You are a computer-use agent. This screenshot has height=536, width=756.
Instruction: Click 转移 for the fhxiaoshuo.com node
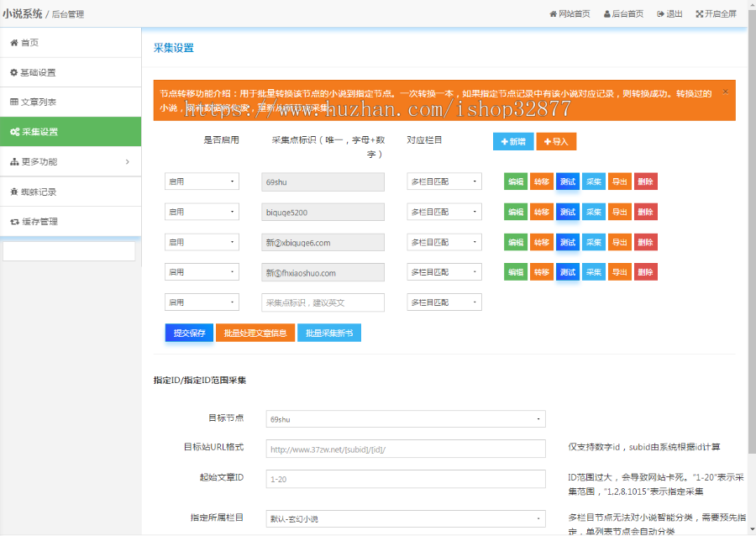[x=542, y=272]
